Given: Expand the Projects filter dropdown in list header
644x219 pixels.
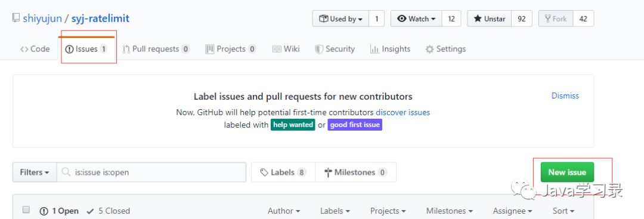Looking at the screenshot, I should point(388,211).
